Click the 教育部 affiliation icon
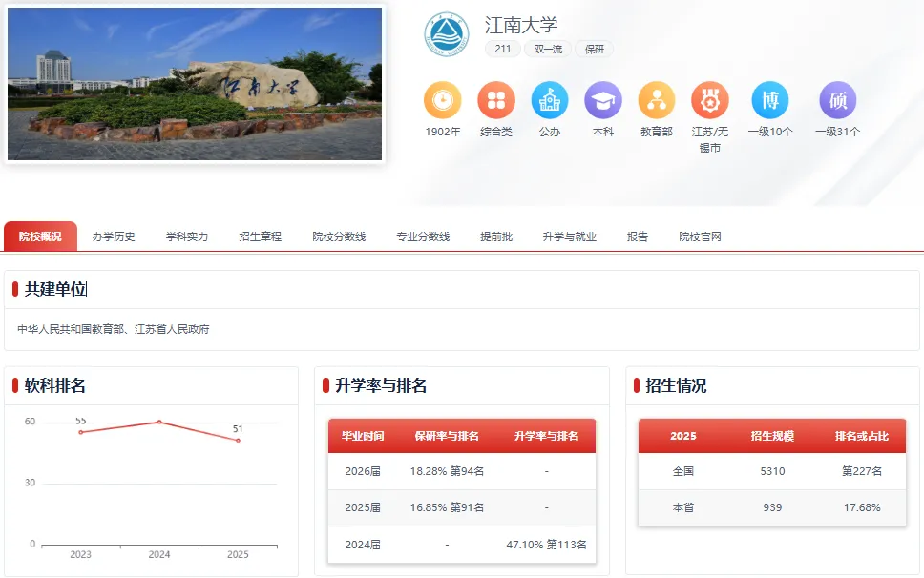This screenshot has height=578, width=924. point(657,100)
